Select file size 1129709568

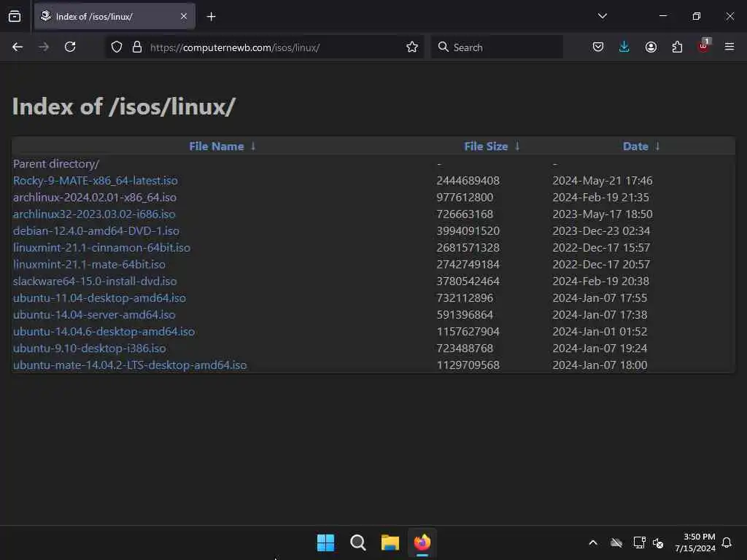click(468, 365)
